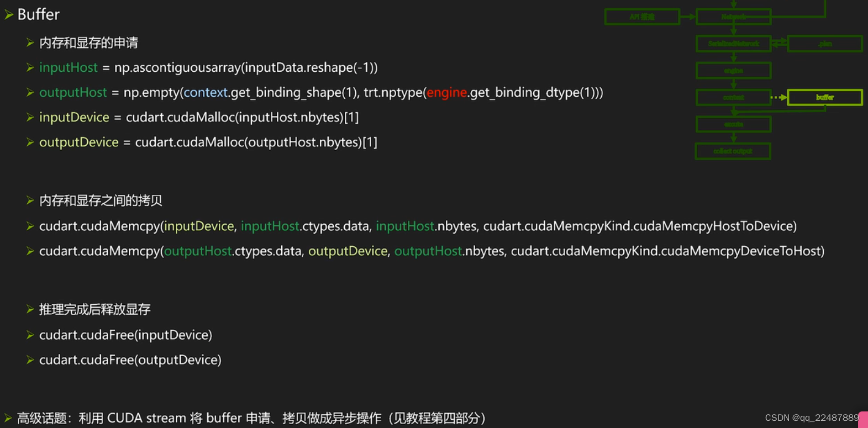The image size is (868, 428).
Task: Click the line 'cudart.cudaFree(inputDevice)'
Action: [126, 335]
